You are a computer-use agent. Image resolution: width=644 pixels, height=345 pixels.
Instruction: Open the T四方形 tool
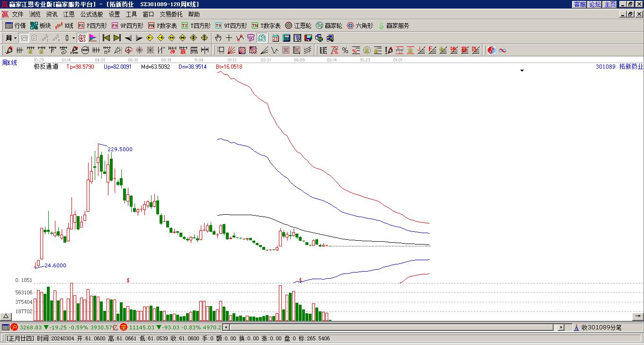pyautogui.click(x=196, y=26)
